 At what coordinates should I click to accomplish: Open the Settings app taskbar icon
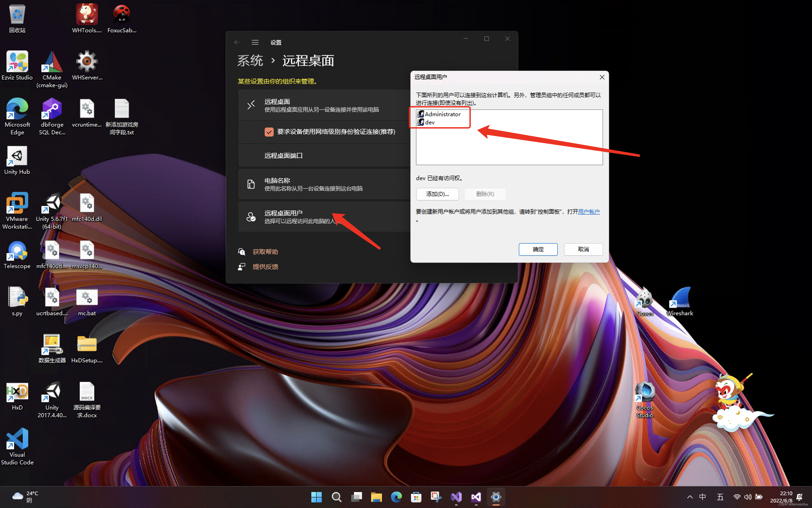coord(496,497)
